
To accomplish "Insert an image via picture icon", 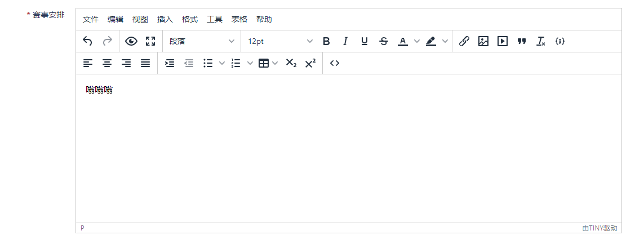I will coord(483,41).
